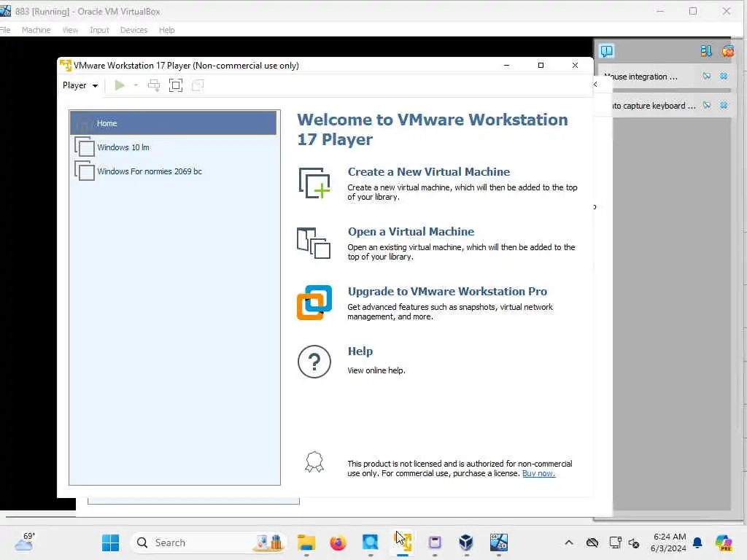Click the cloud sync tray icon
This screenshot has width=747, height=560.
(x=592, y=542)
